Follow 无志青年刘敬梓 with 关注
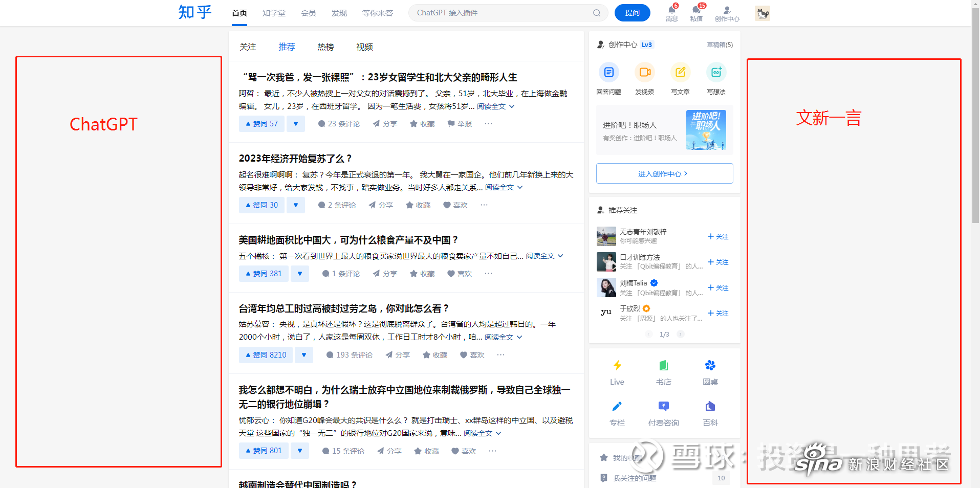This screenshot has height=488, width=980. click(718, 237)
